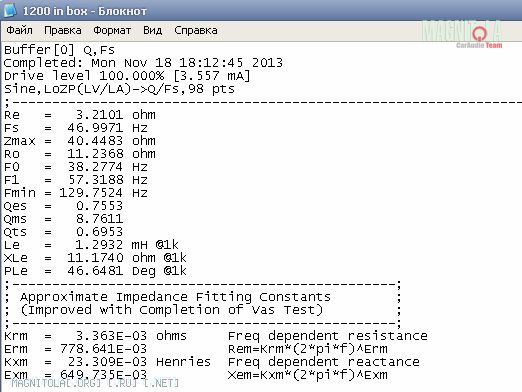Open the Формат menu

pos(112,30)
